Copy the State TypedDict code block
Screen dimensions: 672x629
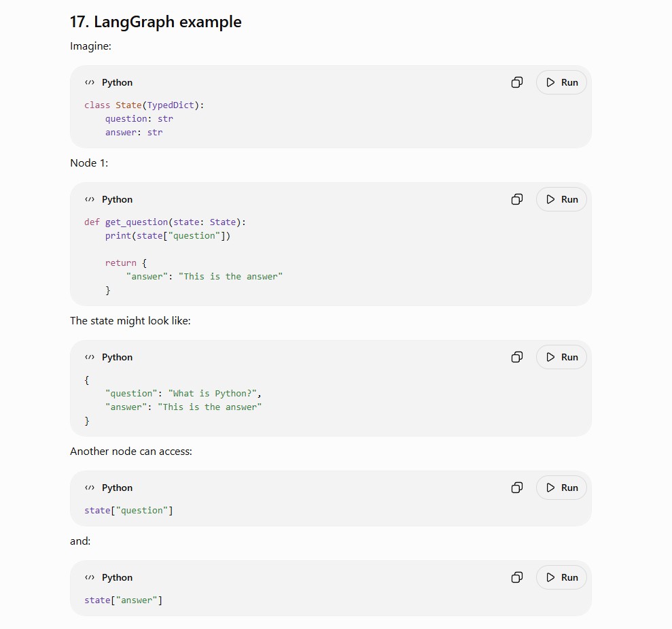[x=517, y=82]
